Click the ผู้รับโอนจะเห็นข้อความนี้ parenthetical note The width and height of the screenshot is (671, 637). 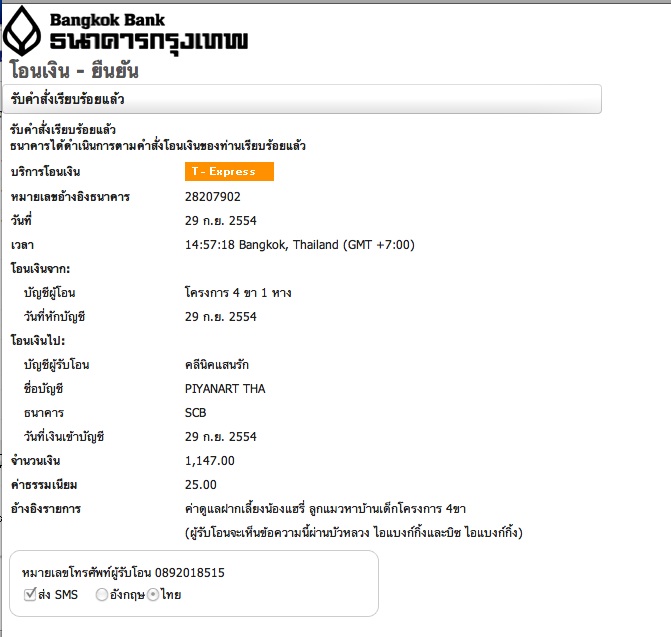click(354, 533)
